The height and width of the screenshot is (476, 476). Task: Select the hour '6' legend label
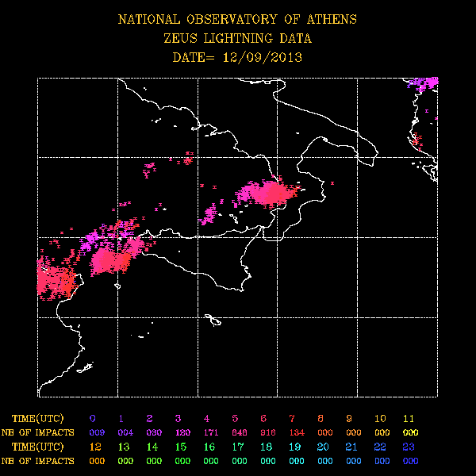click(x=263, y=419)
